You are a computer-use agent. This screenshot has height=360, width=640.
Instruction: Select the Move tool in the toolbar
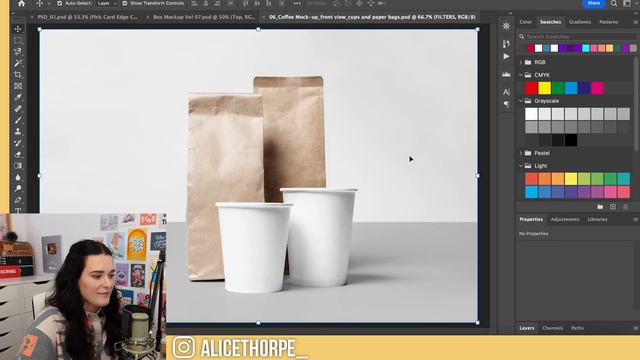[x=18, y=29]
